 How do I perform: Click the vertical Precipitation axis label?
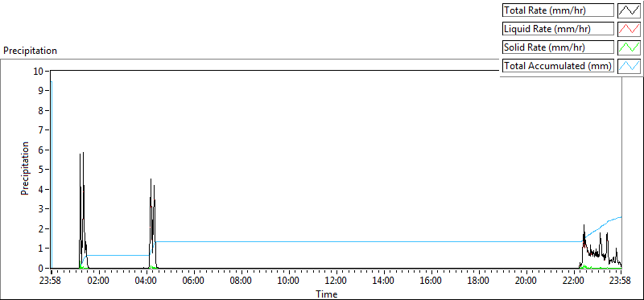point(25,168)
